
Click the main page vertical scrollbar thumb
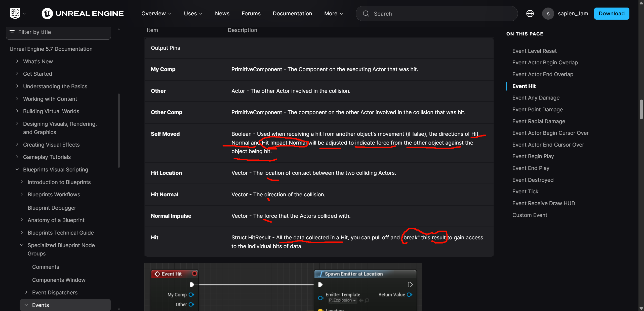(x=641, y=109)
